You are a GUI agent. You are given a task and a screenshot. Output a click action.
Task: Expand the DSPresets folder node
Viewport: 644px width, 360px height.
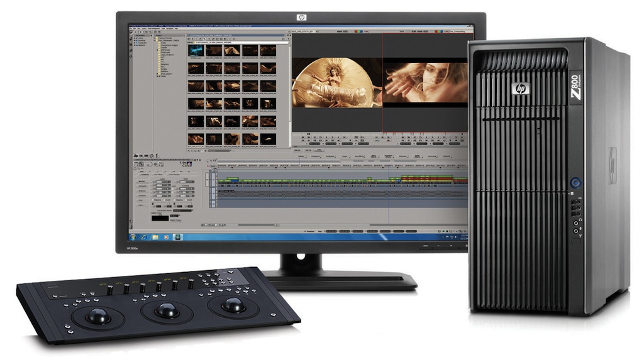(x=157, y=50)
